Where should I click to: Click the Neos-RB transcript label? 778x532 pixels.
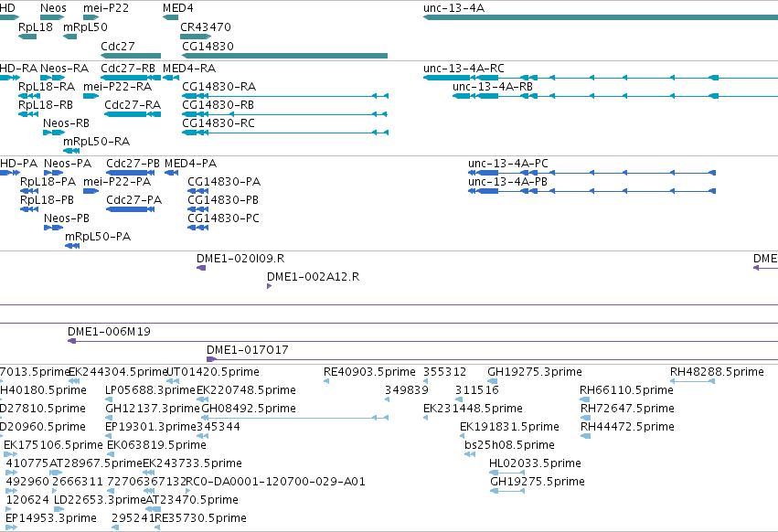click(66, 123)
